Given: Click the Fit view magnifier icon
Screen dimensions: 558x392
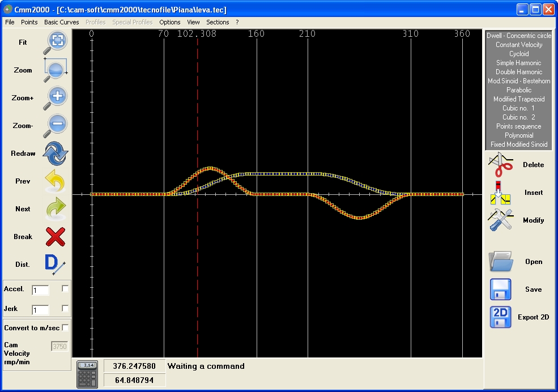Looking at the screenshot, I should click(x=56, y=42).
